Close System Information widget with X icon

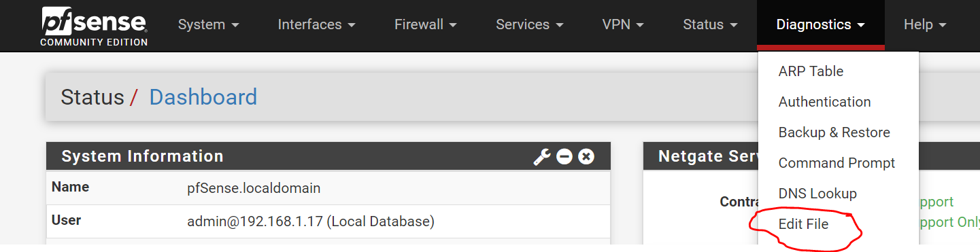pos(586,157)
